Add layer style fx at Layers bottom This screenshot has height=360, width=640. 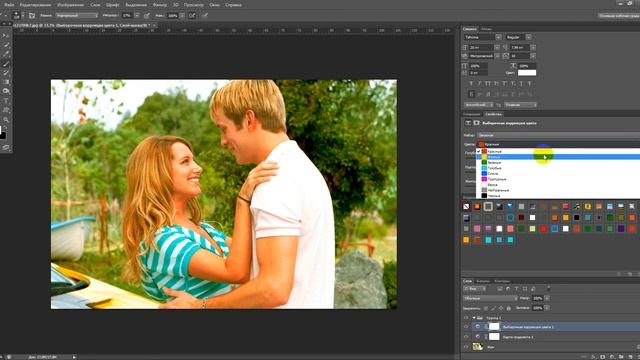tap(593, 357)
